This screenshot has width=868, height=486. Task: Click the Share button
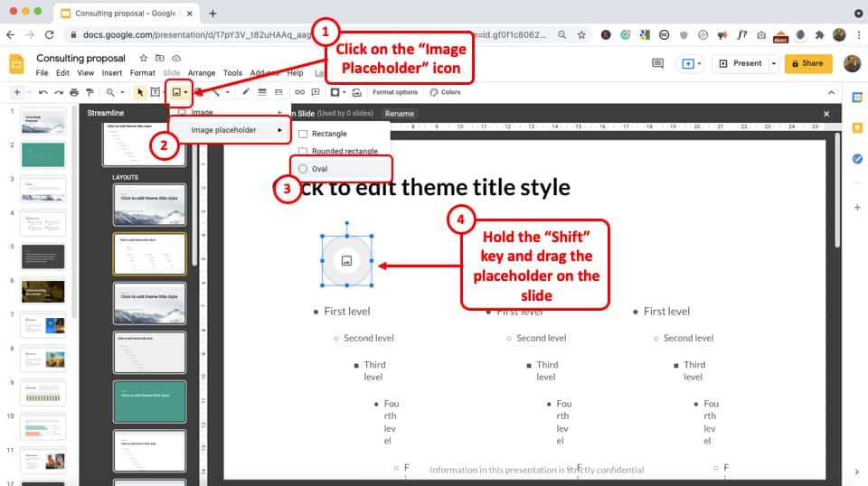pyautogui.click(x=808, y=63)
